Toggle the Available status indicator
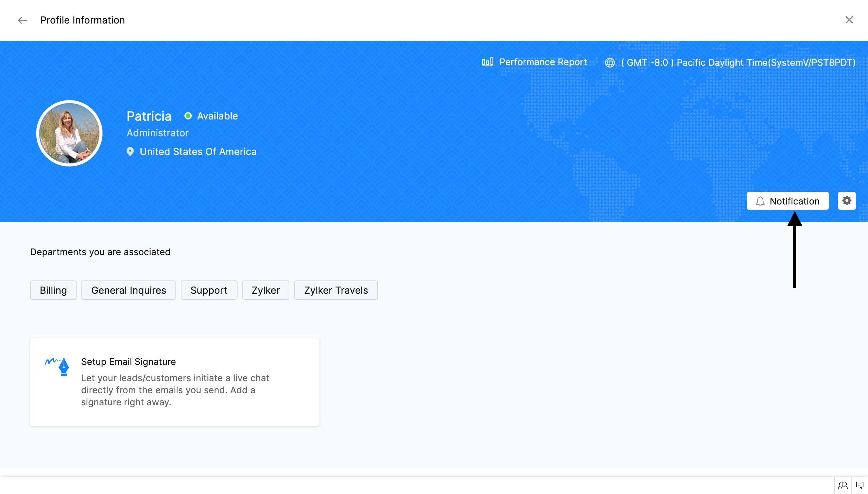The width and height of the screenshot is (868, 494). click(188, 116)
